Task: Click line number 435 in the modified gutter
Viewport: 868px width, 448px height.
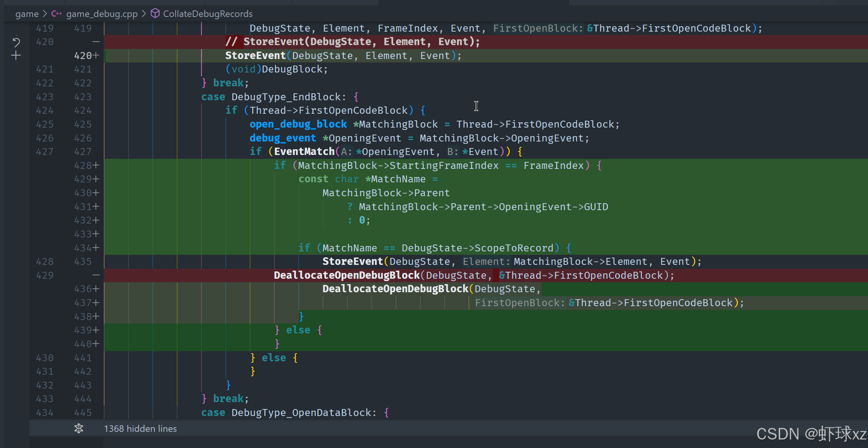Action: click(x=83, y=261)
